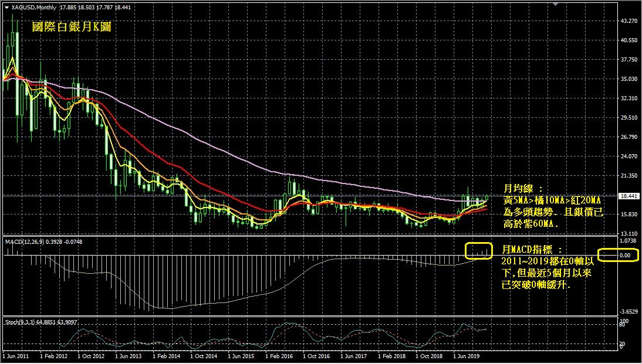Click the 1 Oct 2014 date label
The image size is (642, 364).
(x=203, y=356)
